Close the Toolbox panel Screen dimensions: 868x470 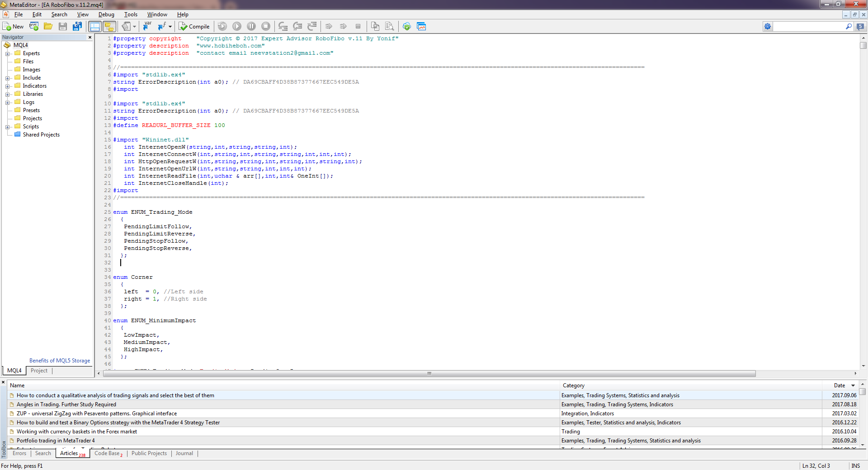pos(3,382)
